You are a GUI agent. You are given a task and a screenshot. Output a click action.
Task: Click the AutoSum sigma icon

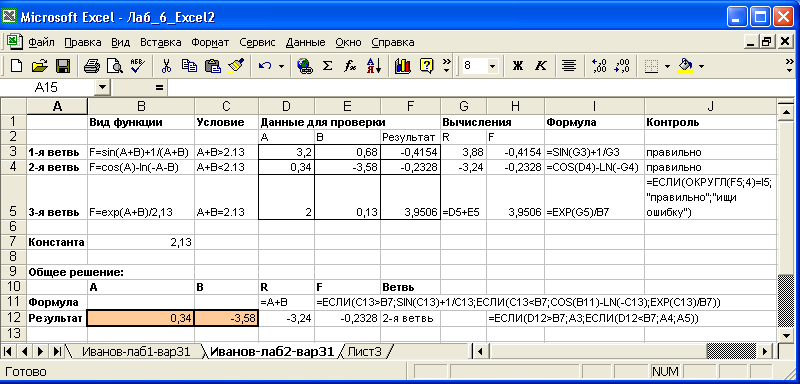[328, 66]
